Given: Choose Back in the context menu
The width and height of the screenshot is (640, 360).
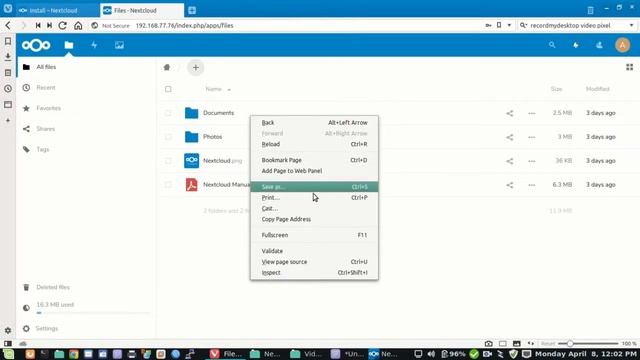Looking at the screenshot, I should [314, 122].
